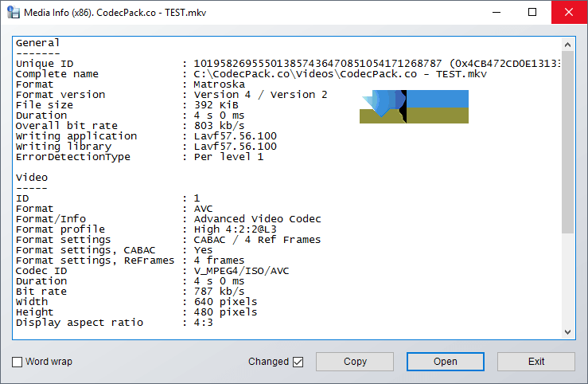Click the '4 frames' ReFrames value
Viewport: 588px width, 384px height.
[x=219, y=261]
